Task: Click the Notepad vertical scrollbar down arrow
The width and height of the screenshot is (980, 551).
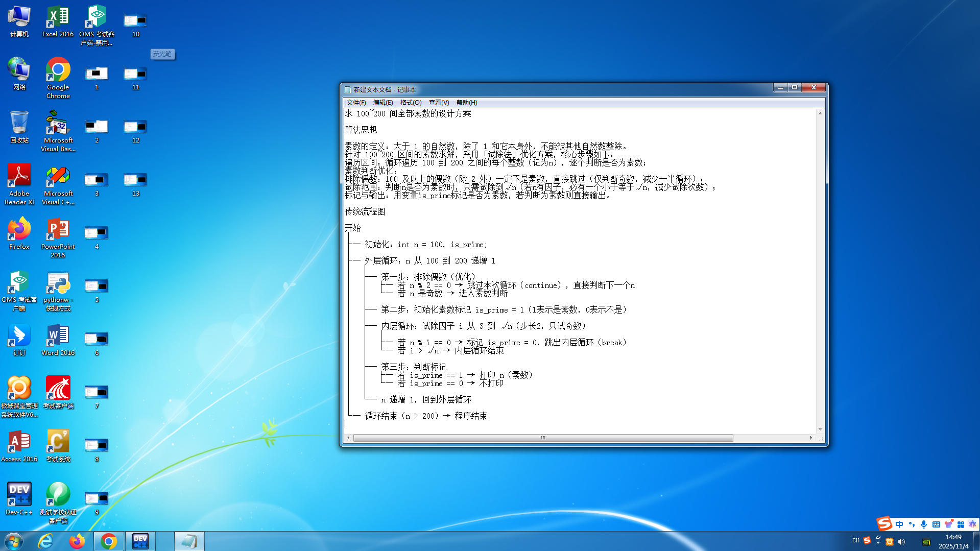Action: [820, 429]
